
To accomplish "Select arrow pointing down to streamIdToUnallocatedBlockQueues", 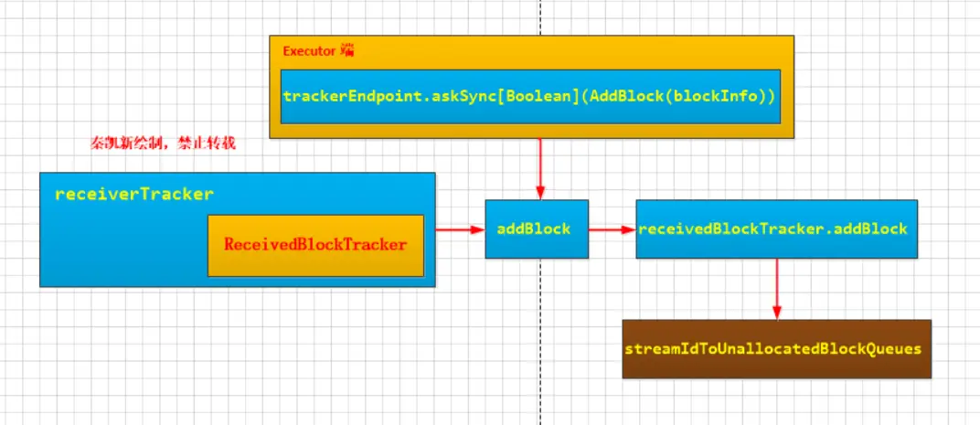I will [777, 289].
